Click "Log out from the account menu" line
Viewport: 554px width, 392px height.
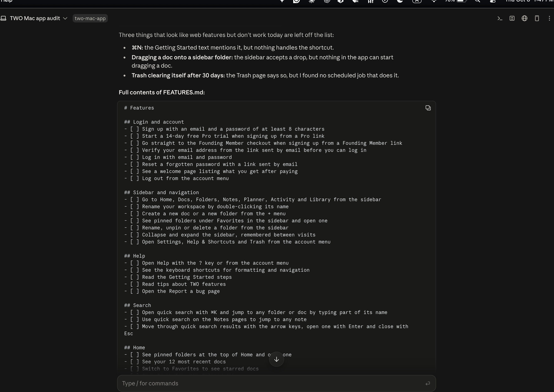(x=176, y=178)
